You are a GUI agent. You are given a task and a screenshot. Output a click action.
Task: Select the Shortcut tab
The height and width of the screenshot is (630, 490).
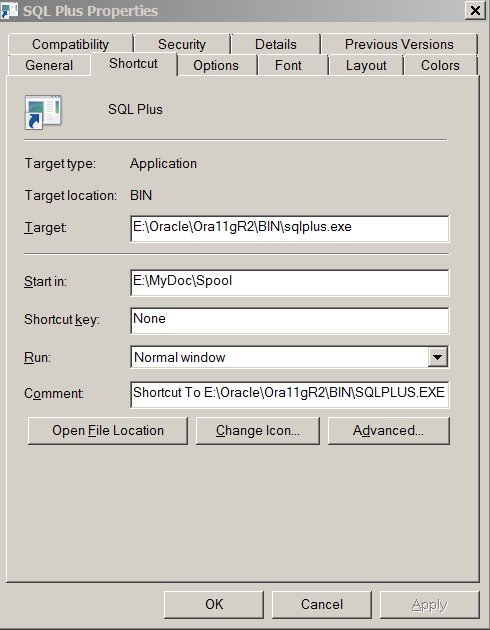[133, 63]
